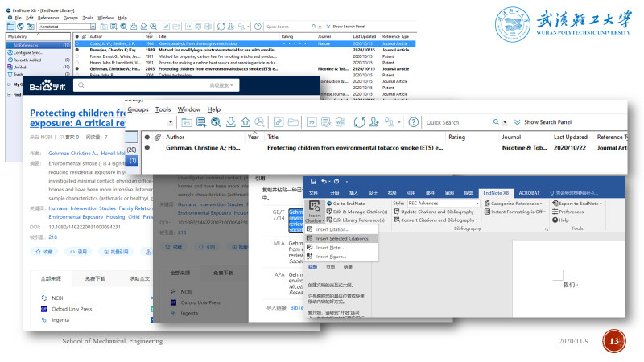
Task: Click the Insert Citation quote icon in enlarged toolbar
Action: (x=313, y=122)
